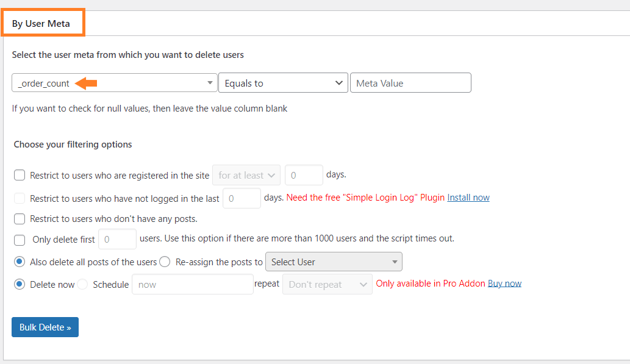Open the 'for at least' dropdown
This screenshot has width=630, height=364.
[246, 175]
